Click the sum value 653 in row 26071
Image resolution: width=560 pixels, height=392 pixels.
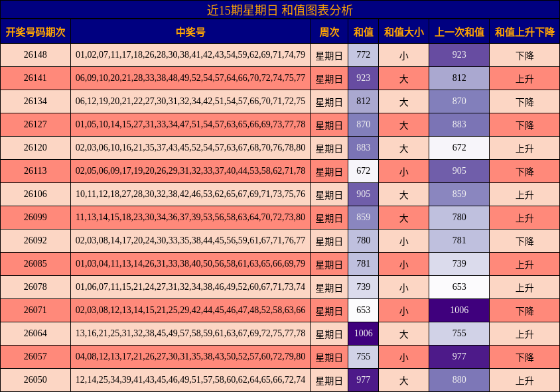[363, 310]
